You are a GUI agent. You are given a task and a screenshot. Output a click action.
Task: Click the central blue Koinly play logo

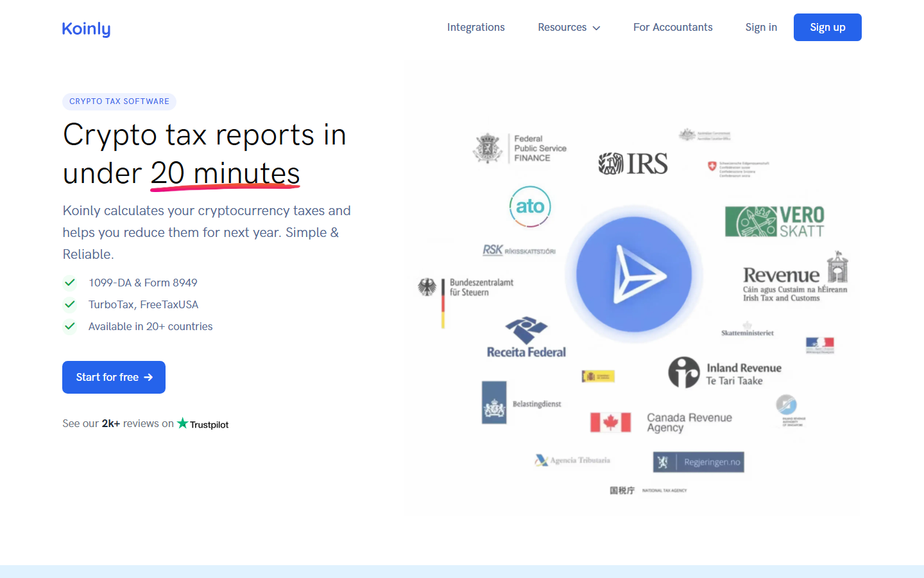point(634,274)
